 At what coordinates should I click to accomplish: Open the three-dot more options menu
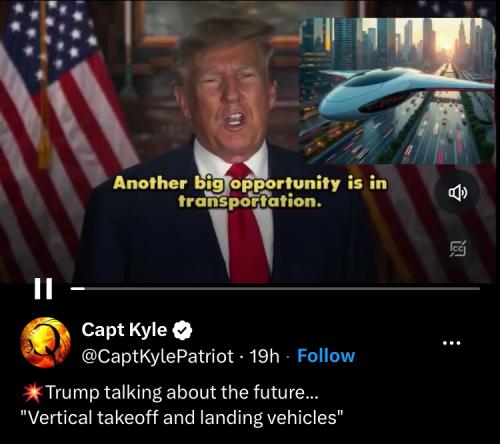pyautogui.click(x=452, y=342)
